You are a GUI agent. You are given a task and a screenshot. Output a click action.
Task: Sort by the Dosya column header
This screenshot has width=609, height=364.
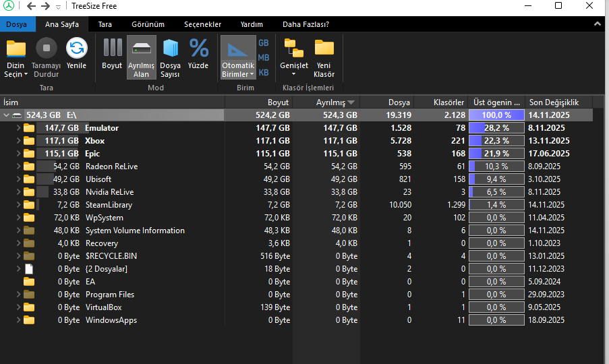coord(387,102)
